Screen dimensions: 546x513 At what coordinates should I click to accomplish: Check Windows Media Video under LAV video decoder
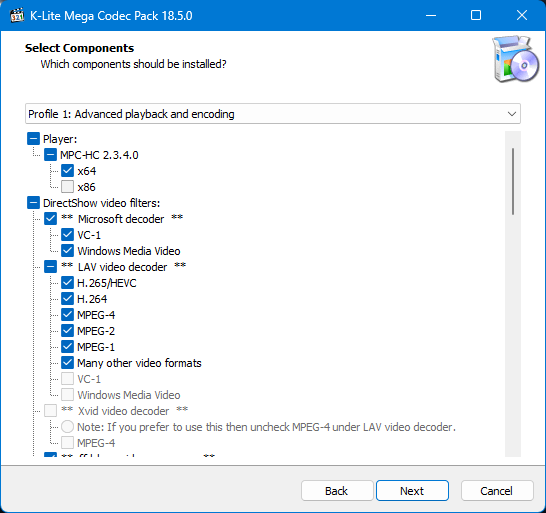(x=67, y=395)
